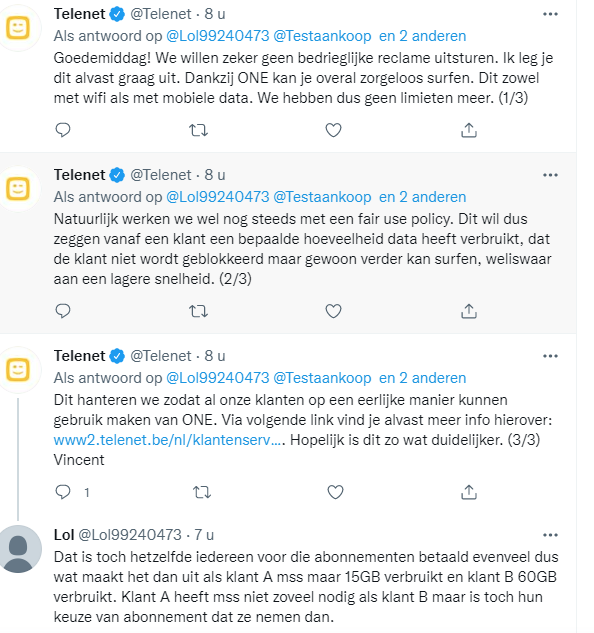Open more options for second Telenet tweet
This screenshot has height=633, width=594.
point(550,175)
